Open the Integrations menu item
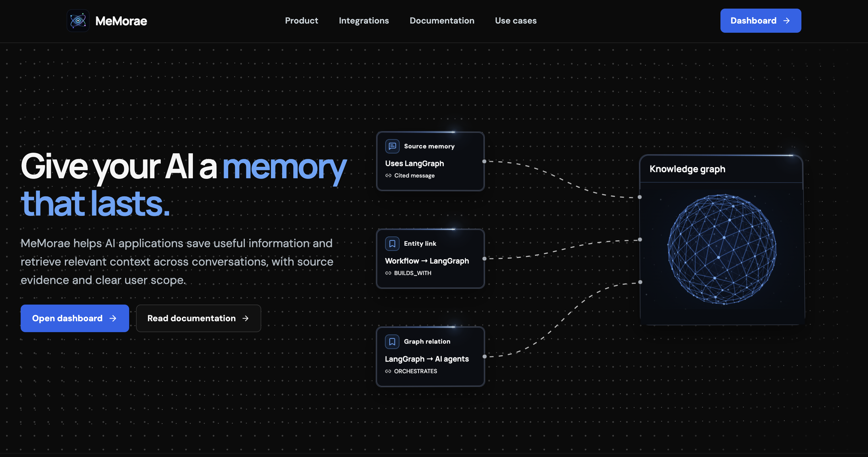The width and height of the screenshot is (868, 457). point(364,21)
